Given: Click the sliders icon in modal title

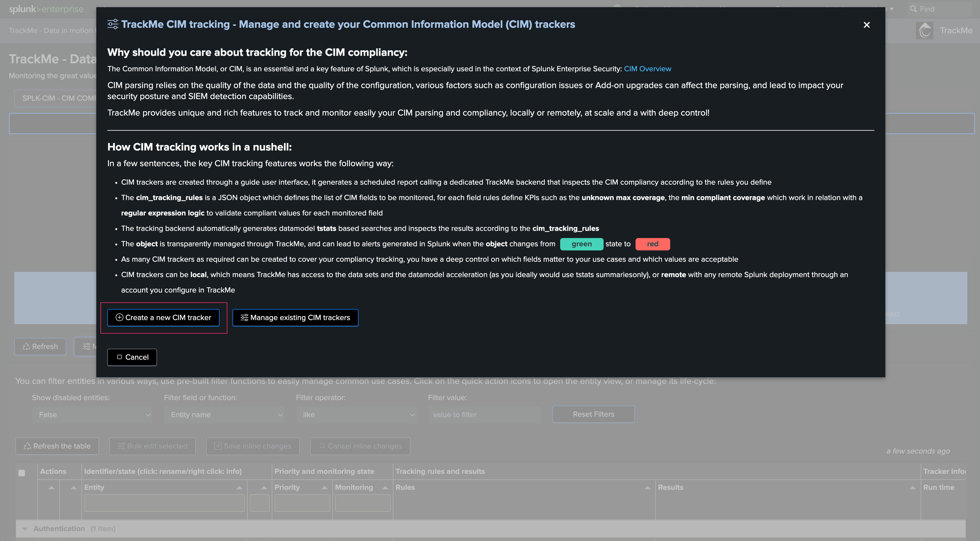Looking at the screenshot, I should tap(113, 24).
